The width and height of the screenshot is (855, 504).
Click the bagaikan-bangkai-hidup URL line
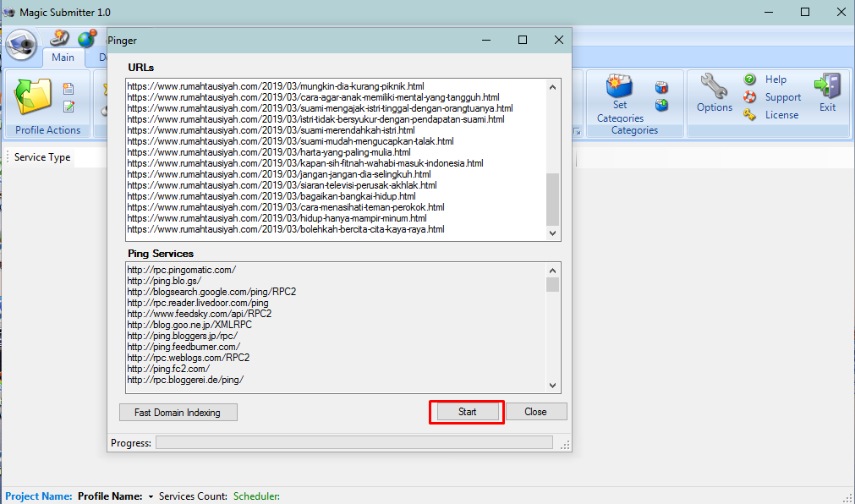(x=271, y=196)
